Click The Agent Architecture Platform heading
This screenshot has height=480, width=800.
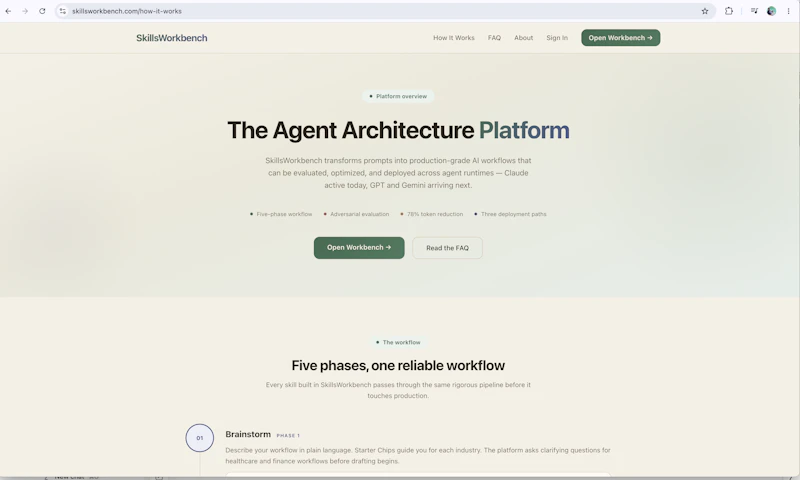tap(398, 130)
